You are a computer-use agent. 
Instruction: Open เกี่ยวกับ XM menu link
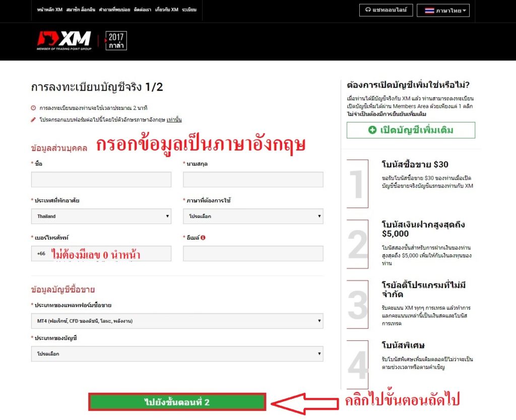tap(166, 10)
